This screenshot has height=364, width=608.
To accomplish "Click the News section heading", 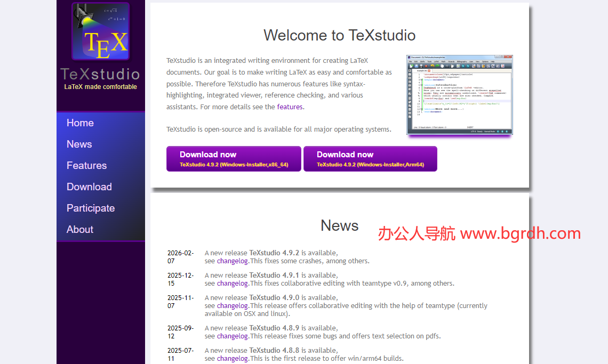I will tap(340, 225).
